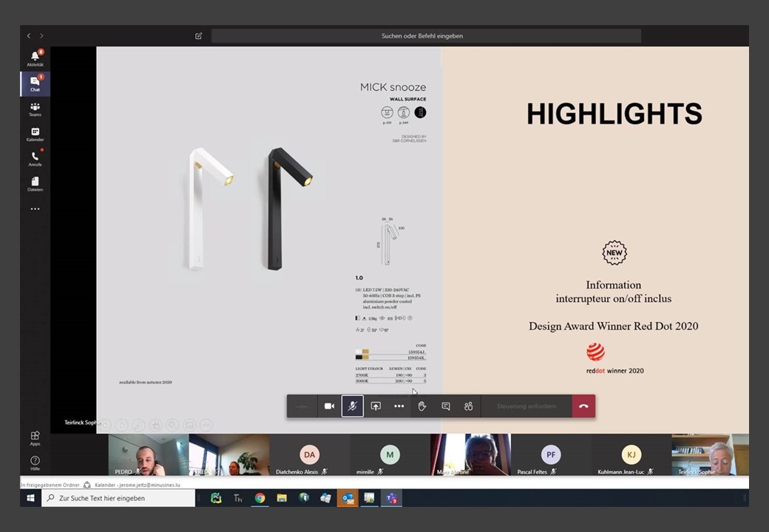Open Google Chrome from the taskbar
This screenshot has height=532, width=769.
pos(260,498)
